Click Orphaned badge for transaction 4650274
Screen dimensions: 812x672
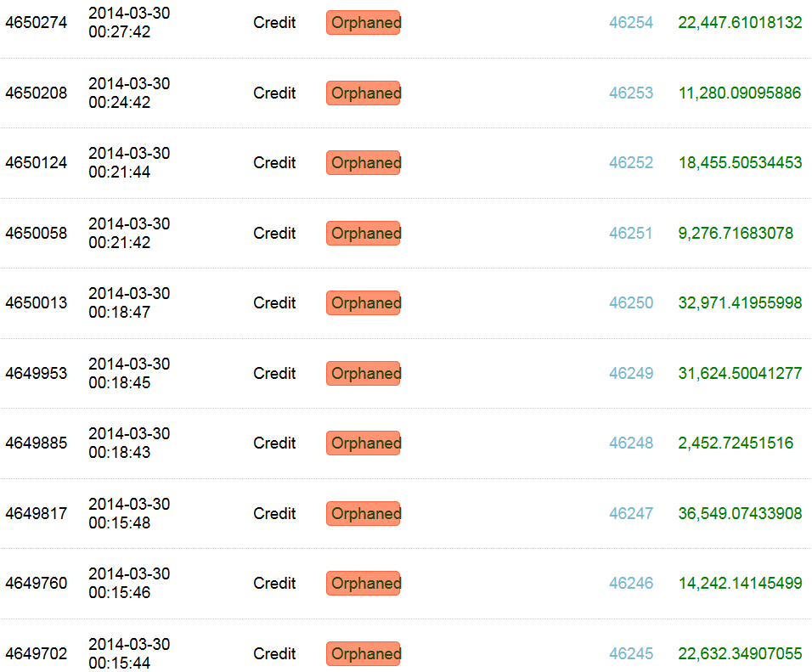click(x=364, y=23)
